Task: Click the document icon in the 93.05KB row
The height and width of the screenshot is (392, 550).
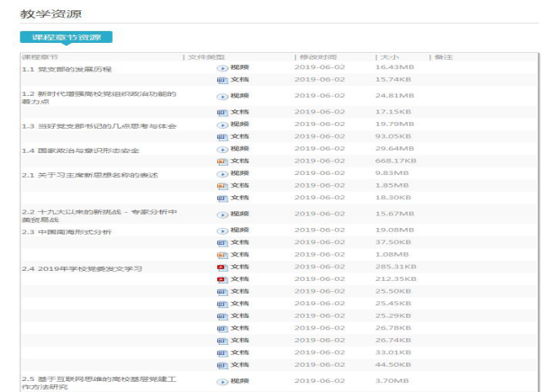Action: tap(222, 136)
